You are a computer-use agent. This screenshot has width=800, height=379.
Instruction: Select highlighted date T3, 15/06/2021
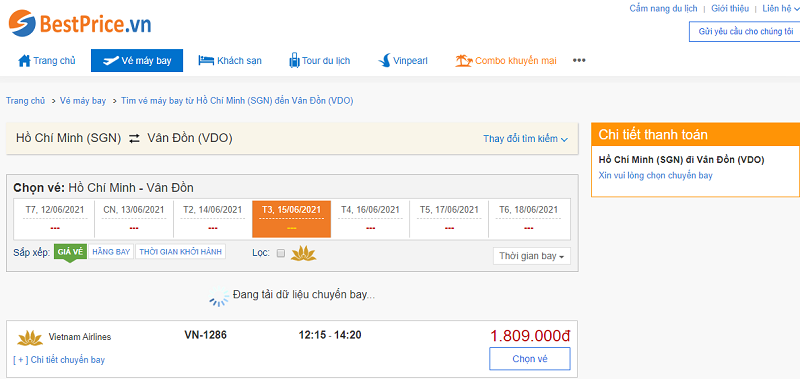click(x=291, y=219)
